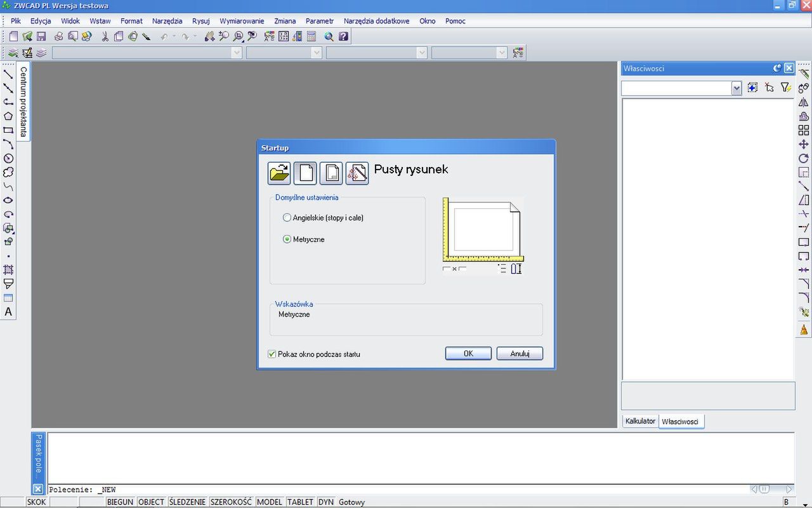The image size is (812, 508).
Task: Select the Rectangle drawing tool
Action: click(8, 130)
